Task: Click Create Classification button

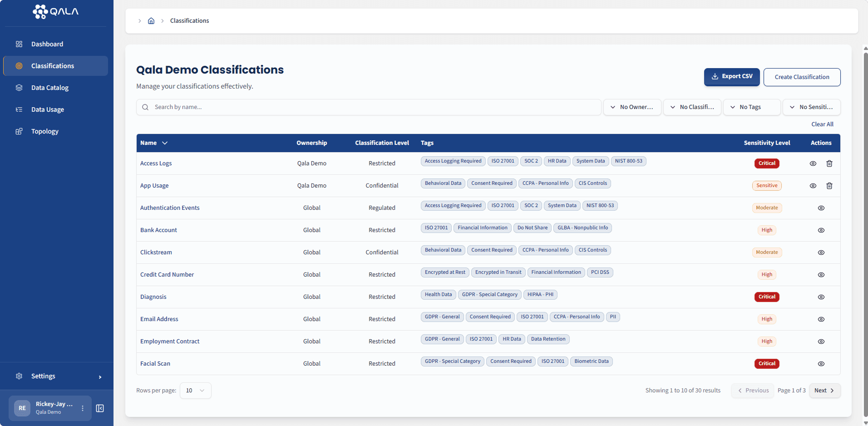Action: coord(802,77)
